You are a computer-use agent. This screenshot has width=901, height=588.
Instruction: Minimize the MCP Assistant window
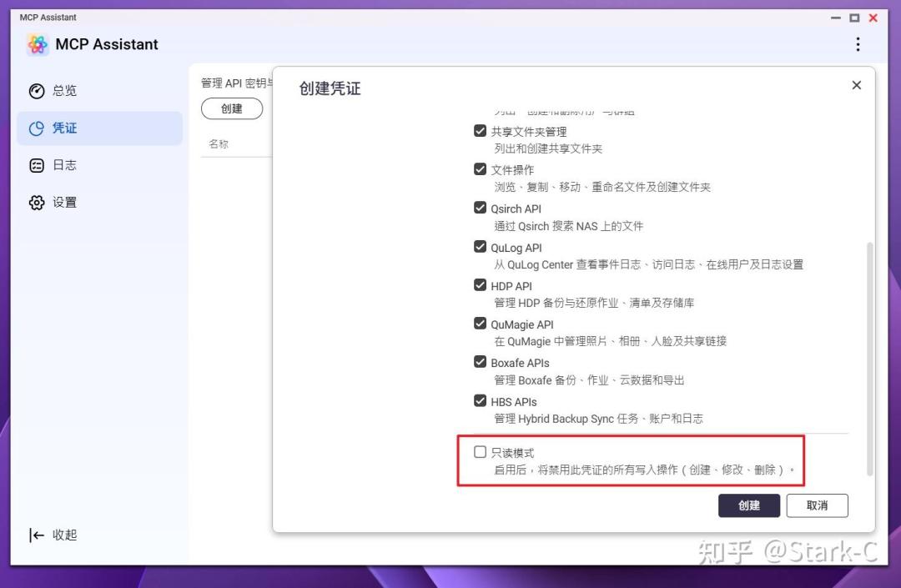[835, 18]
